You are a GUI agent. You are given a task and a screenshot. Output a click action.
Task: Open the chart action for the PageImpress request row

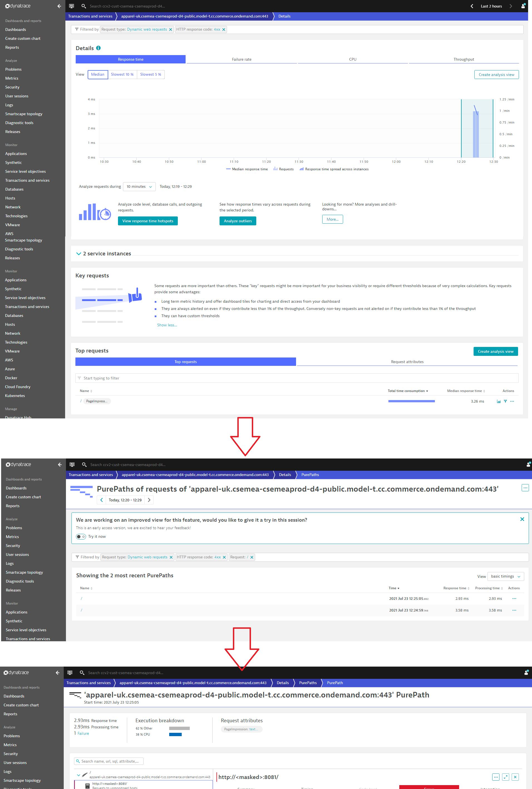tap(499, 401)
